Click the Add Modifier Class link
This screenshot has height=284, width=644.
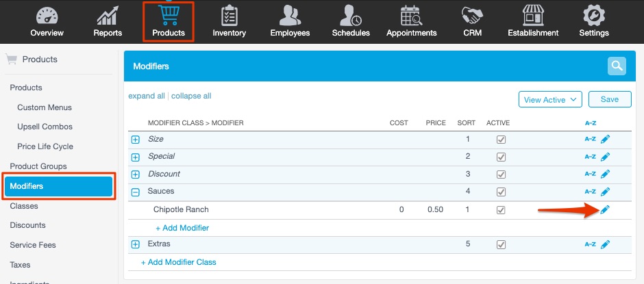point(178,262)
